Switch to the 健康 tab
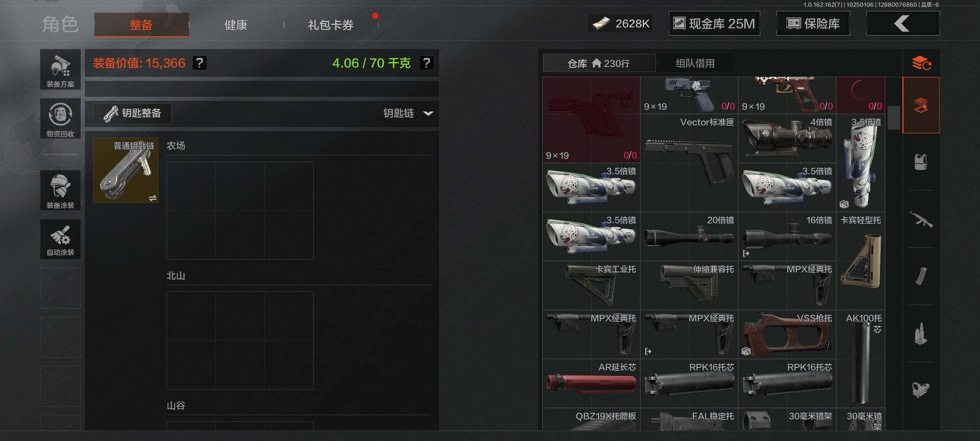The width and height of the screenshot is (980, 441). 236,25
